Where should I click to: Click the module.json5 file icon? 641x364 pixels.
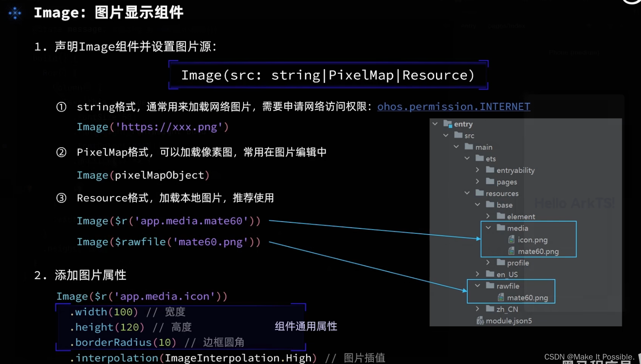coord(480,321)
